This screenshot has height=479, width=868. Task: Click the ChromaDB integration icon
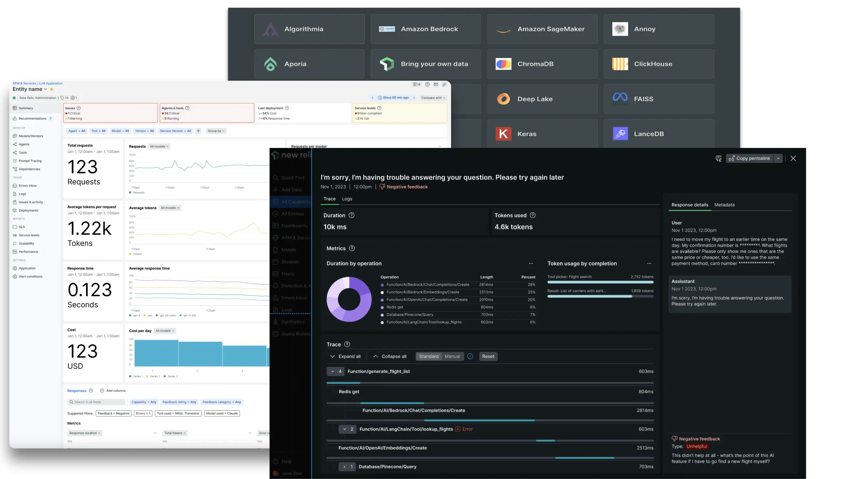click(x=503, y=64)
